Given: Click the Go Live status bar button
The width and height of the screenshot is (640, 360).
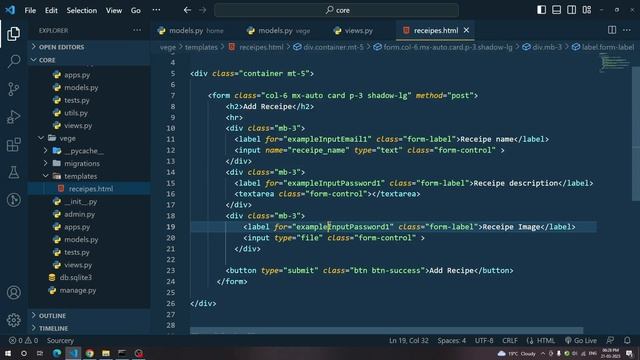Looking at the screenshot, I should tap(580, 340).
